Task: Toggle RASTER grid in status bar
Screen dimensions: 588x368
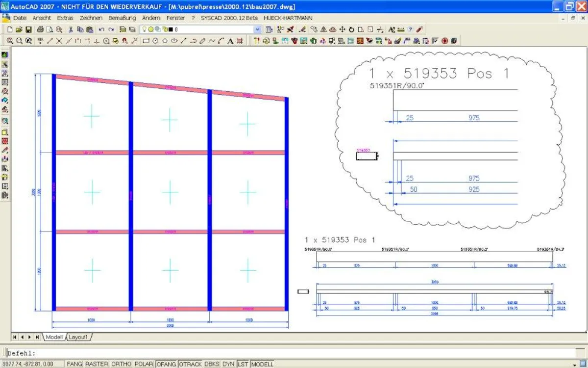Action: click(97, 364)
